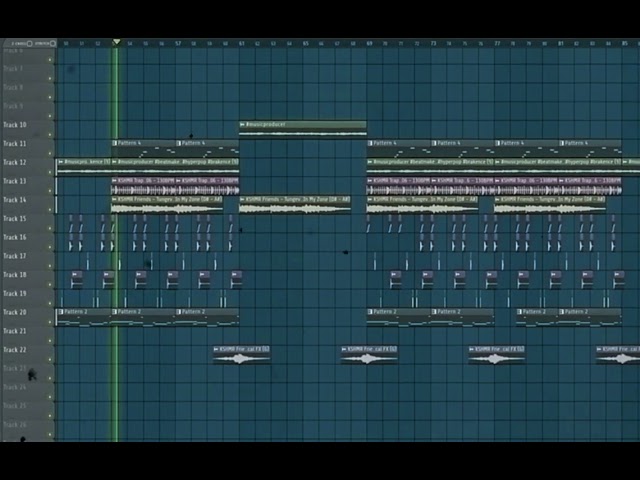
Task: Select the faded Track 8 header label
Action: point(13,87)
